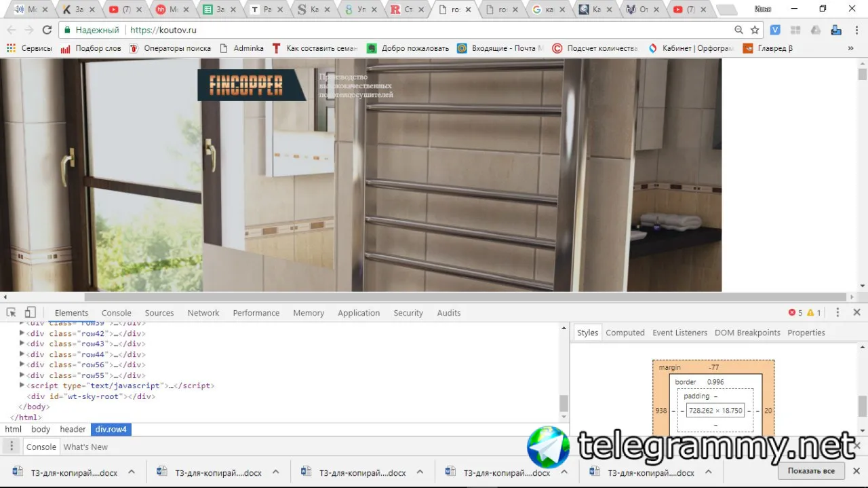
Task: Click the address bar URL koutov.ru
Action: tap(163, 30)
